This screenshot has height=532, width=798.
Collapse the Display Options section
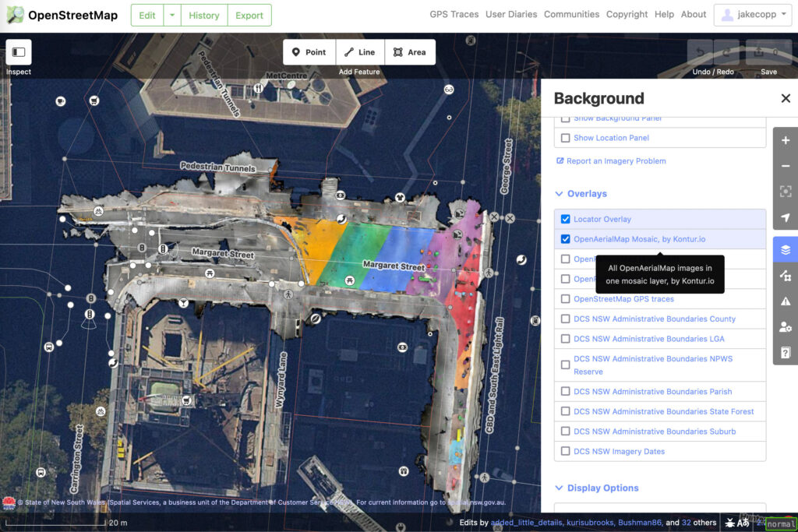tap(597, 488)
